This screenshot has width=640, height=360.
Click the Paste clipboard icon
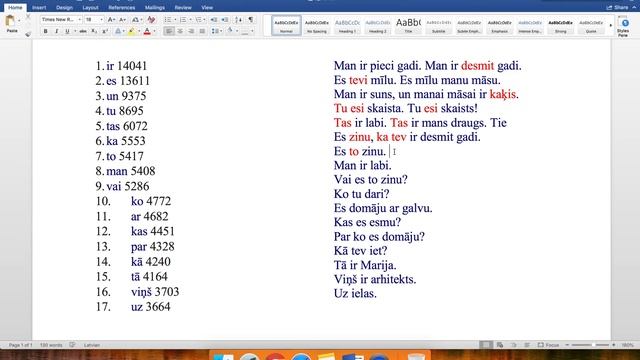click(x=10, y=21)
